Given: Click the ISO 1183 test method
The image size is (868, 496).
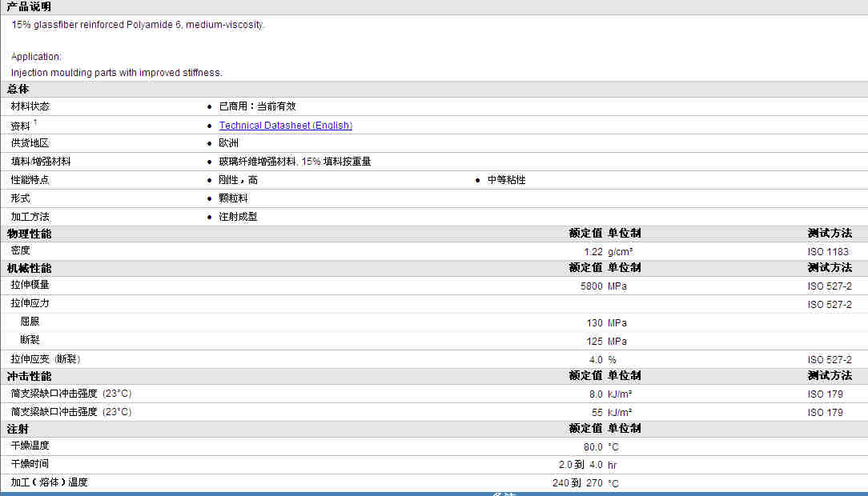Looking at the screenshot, I should point(828,251).
